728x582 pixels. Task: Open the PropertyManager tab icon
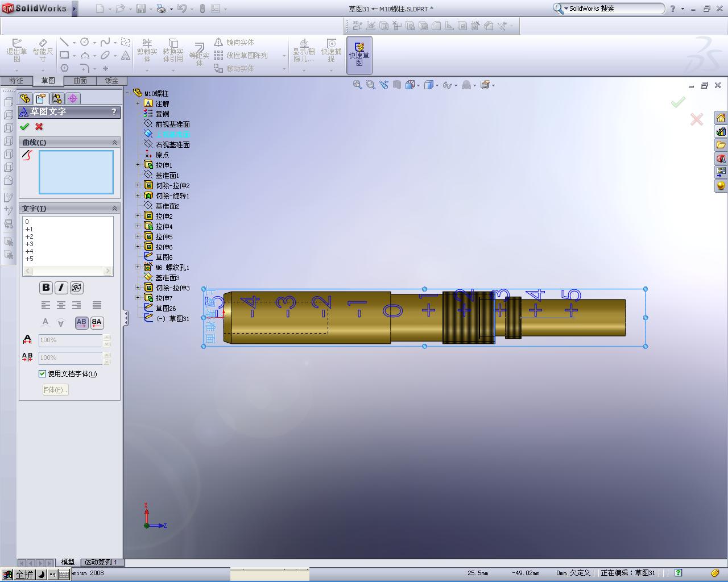pyautogui.click(x=40, y=98)
